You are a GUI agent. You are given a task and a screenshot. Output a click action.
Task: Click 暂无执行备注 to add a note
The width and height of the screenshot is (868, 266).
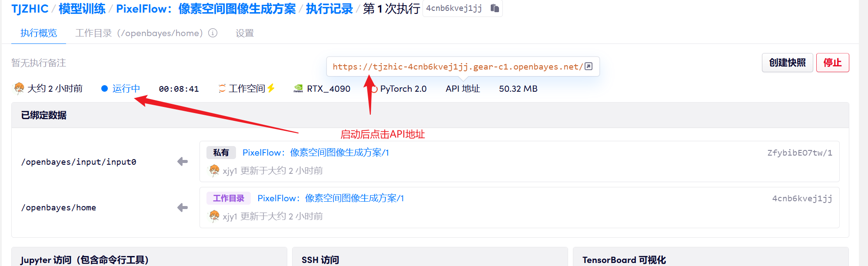[39, 63]
